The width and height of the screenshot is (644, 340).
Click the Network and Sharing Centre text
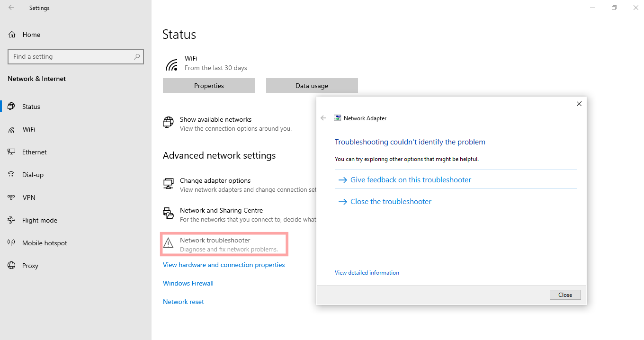[221, 210]
